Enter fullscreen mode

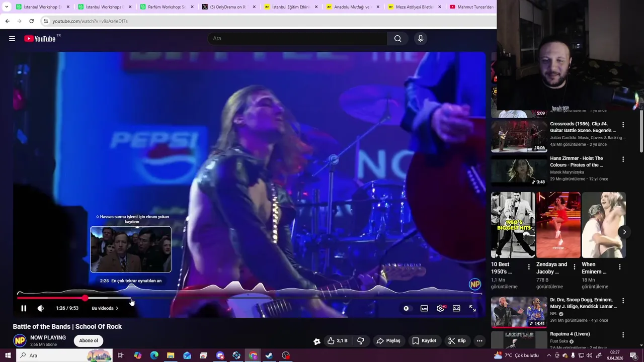(472, 308)
